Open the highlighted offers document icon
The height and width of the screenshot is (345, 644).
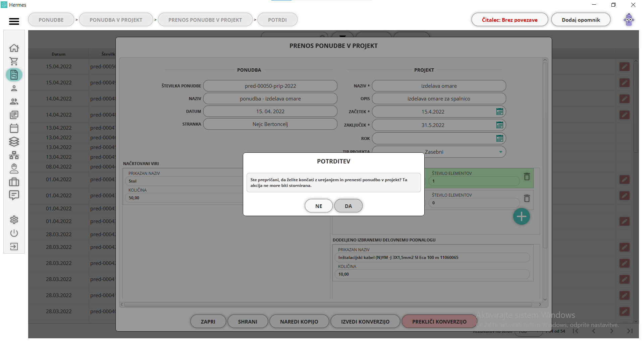click(14, 75)
